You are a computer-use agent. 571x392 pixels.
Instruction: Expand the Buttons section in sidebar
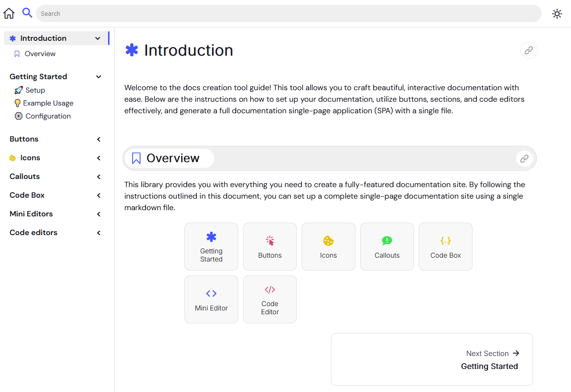98,139
